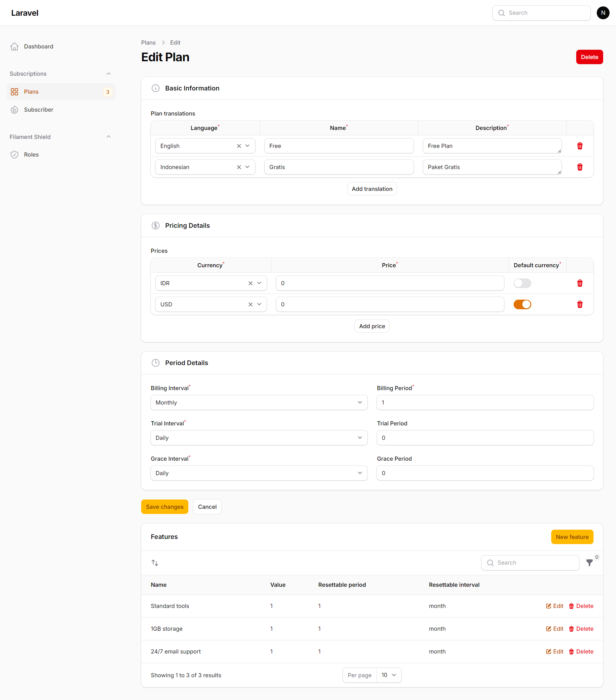616x700 pixels.
Task: Open the Billing Interval Monthly dropdown
Action: coord(259,402)
